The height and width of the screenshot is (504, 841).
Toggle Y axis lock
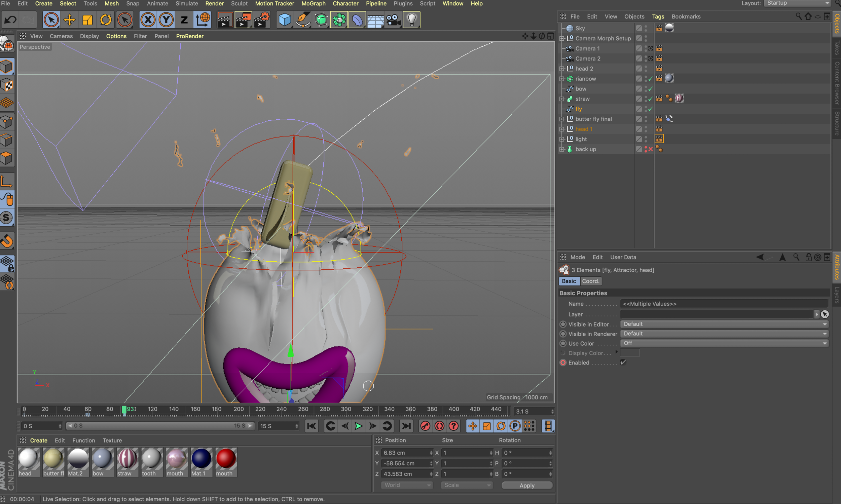pyautogui.click(x=166, y=20)
